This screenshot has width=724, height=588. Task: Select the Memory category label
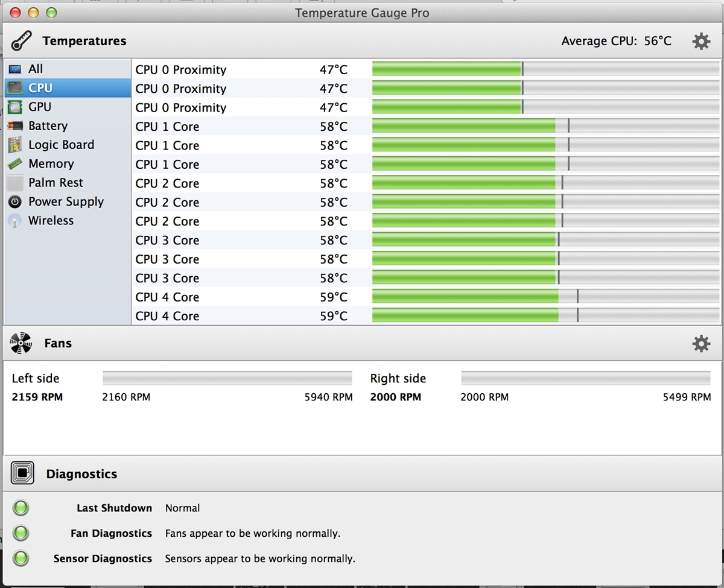pyautogui.click(x=51, y=164)
